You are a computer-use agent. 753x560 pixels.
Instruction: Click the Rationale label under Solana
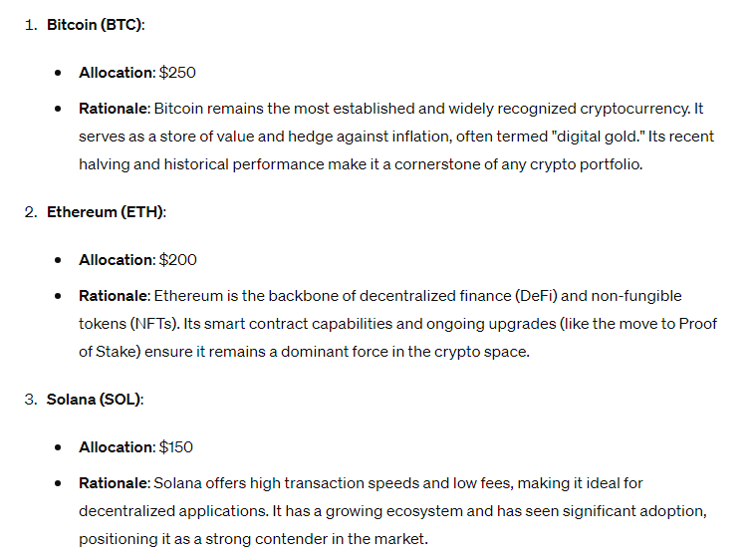[114, 483]
